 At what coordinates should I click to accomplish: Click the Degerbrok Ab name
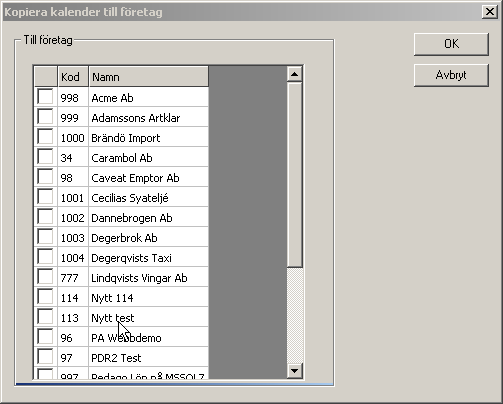[149, 237]
